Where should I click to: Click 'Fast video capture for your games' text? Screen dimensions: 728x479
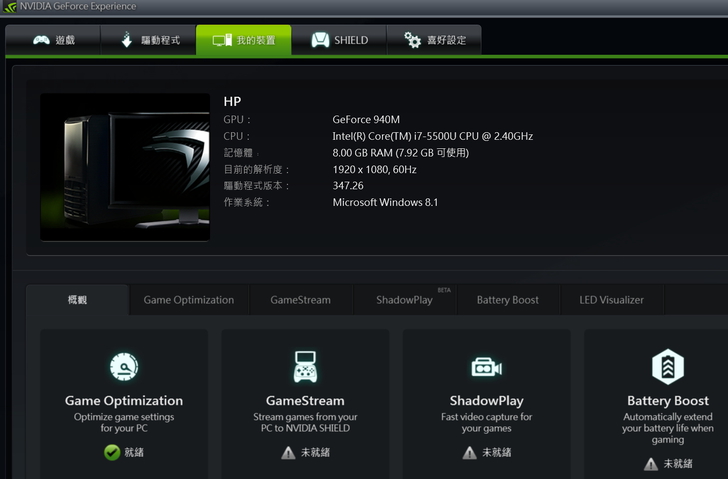tap(487, 422)
